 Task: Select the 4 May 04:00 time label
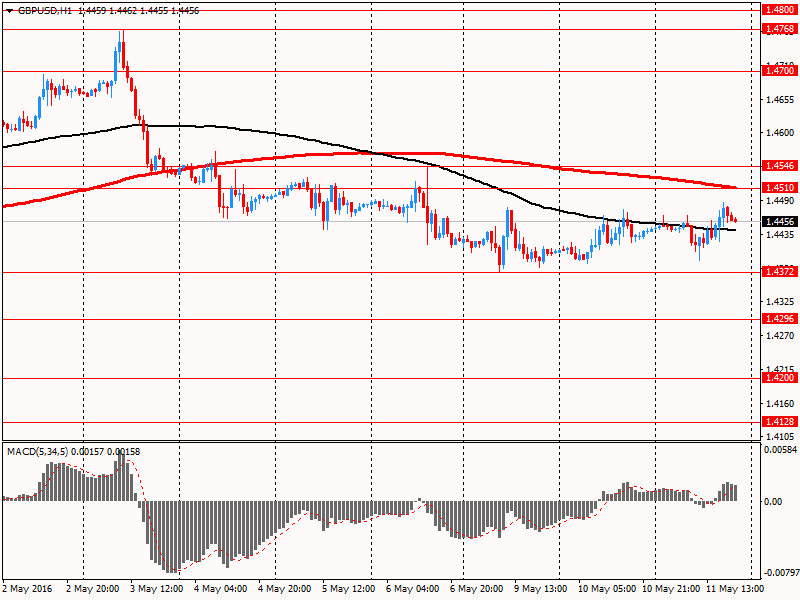pyautogui.click(x=221, y=589)
